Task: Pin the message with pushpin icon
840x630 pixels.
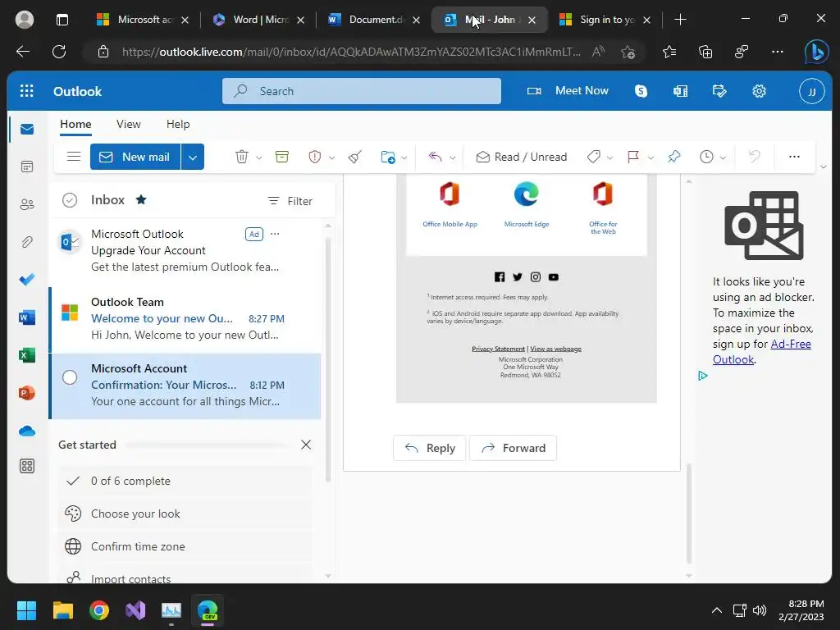Action: (674, 157)
